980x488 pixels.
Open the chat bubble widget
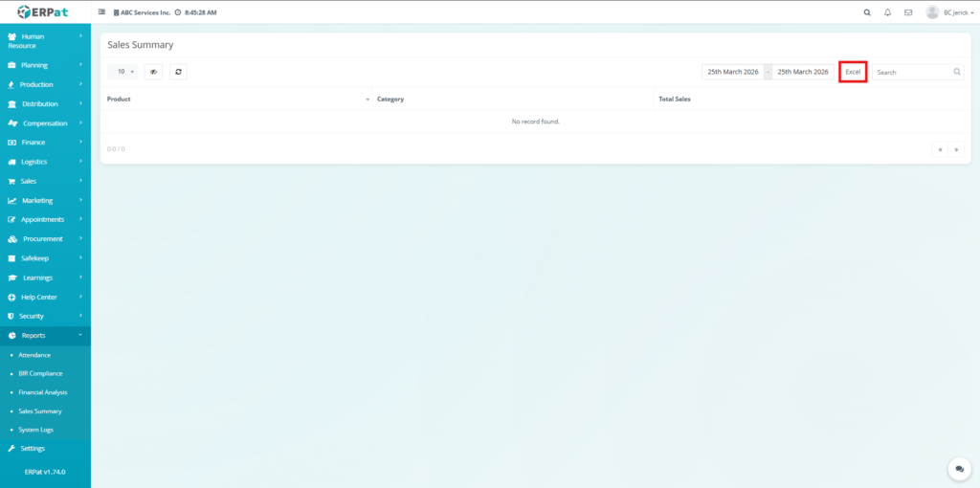tap(959, 469)
